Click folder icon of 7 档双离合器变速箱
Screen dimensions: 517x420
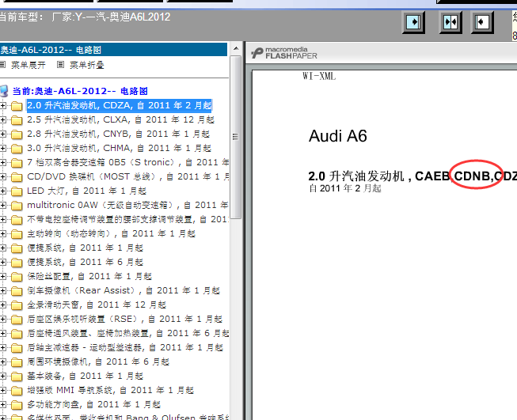(x=17, y=163)
